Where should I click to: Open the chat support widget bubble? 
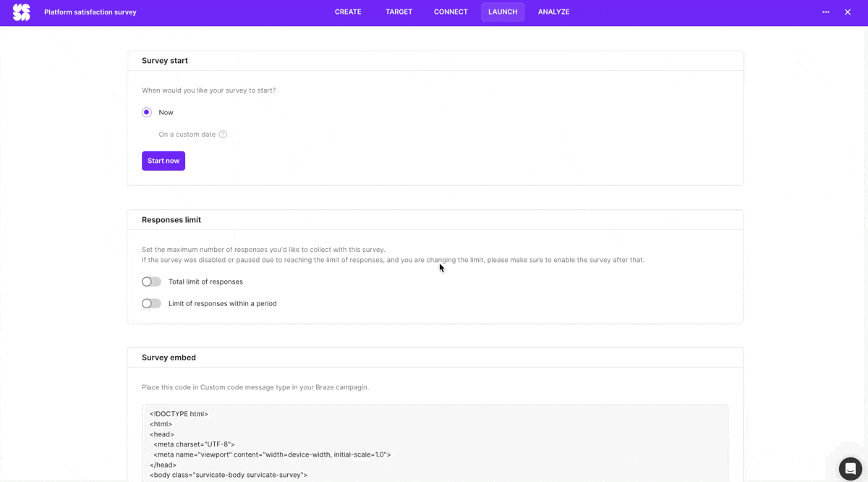[850, 468]
